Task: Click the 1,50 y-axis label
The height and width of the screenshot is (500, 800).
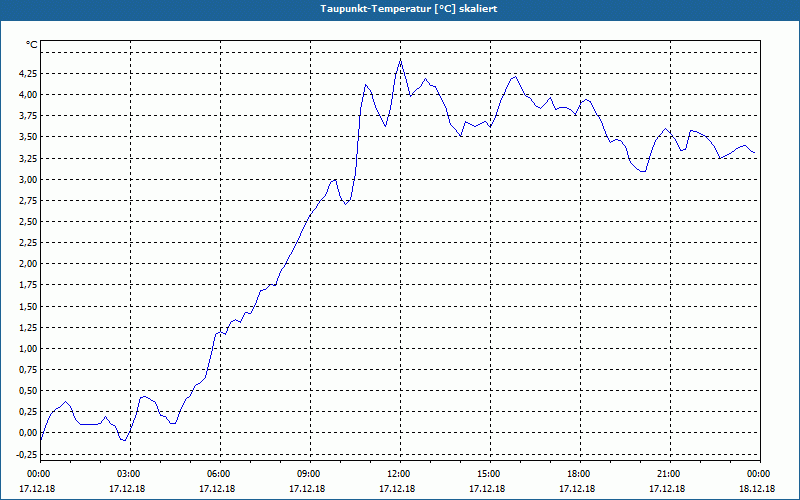Action: coord(27,306)
